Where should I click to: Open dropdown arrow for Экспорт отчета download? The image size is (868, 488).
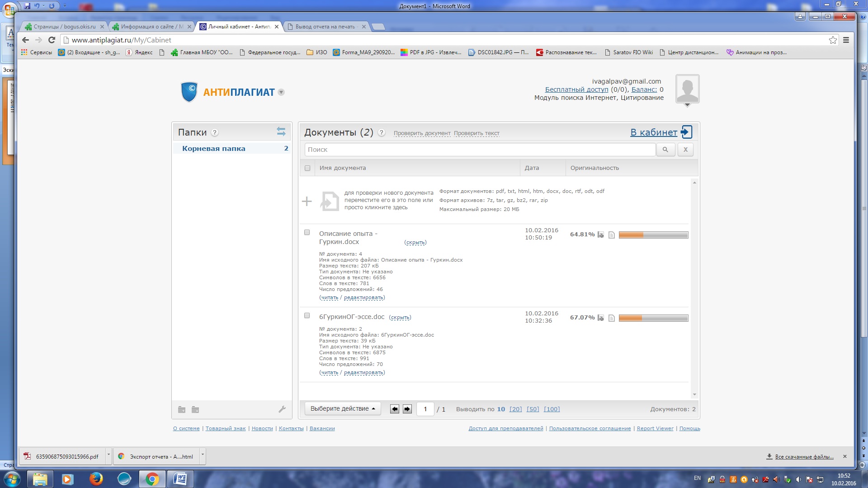click(203, 455)
